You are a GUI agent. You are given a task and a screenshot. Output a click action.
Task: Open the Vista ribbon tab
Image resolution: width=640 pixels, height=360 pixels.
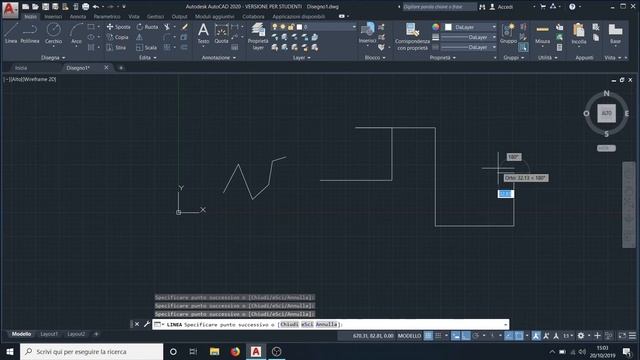click(x=134, y=17)
